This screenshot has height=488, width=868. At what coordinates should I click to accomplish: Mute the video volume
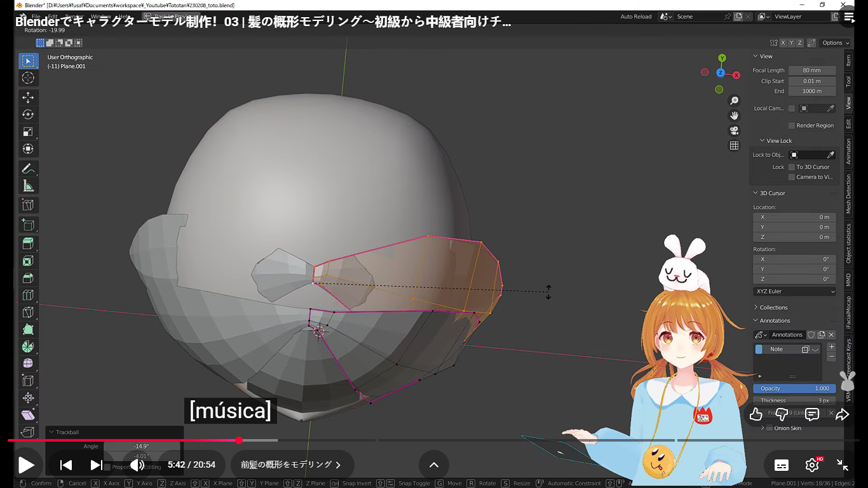click(x=137, y=465)
